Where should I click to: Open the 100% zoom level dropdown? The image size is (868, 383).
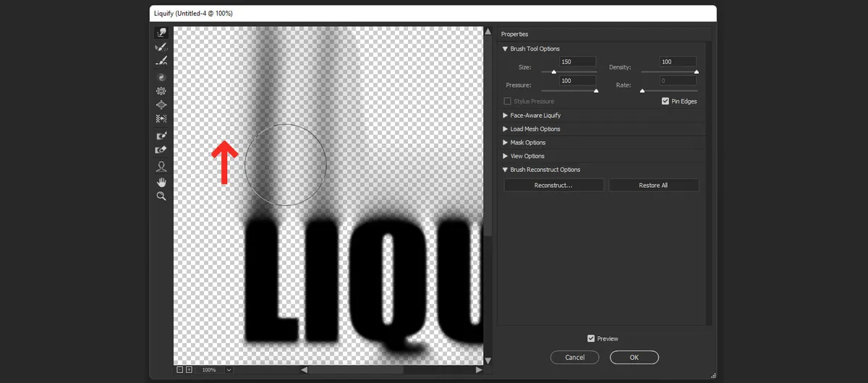229,370
